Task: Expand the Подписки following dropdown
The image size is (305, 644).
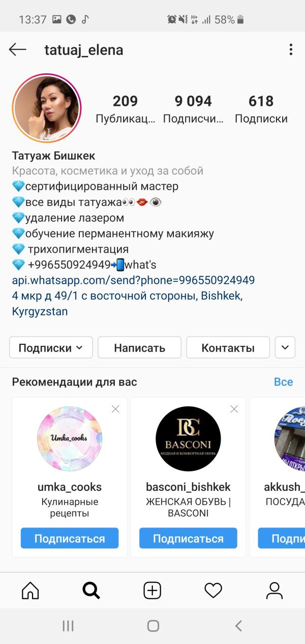Action: (x=51, y=348)
